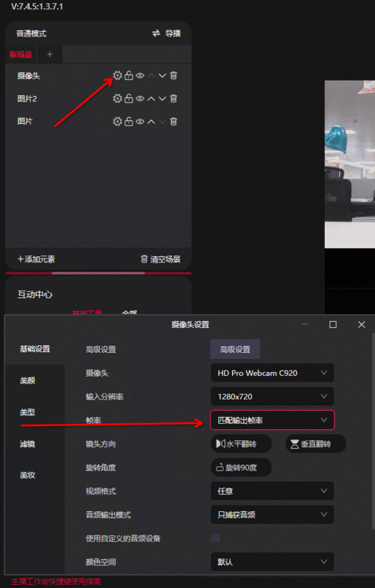Click 清空场景 to clear the scene
This screenshot has width=375, height=588.
coord(160,259)
